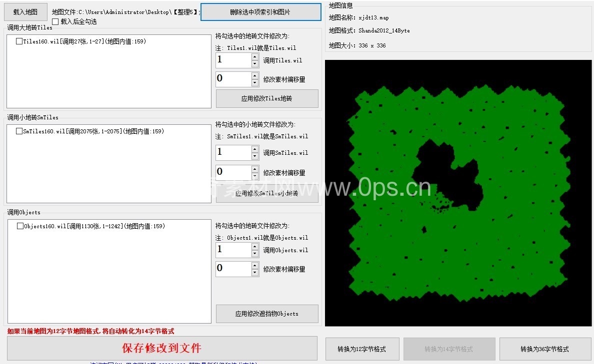Increase the 调用Tiles.wil number with up arrow
Image resolution: width=594 pixels, height=364 pixels.
point(255,57)
